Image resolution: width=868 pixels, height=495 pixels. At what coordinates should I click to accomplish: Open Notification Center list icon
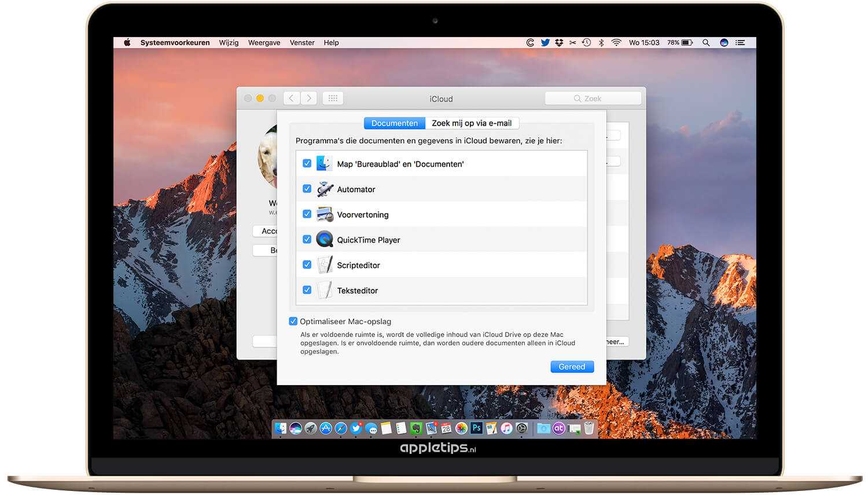pos(740,43)
